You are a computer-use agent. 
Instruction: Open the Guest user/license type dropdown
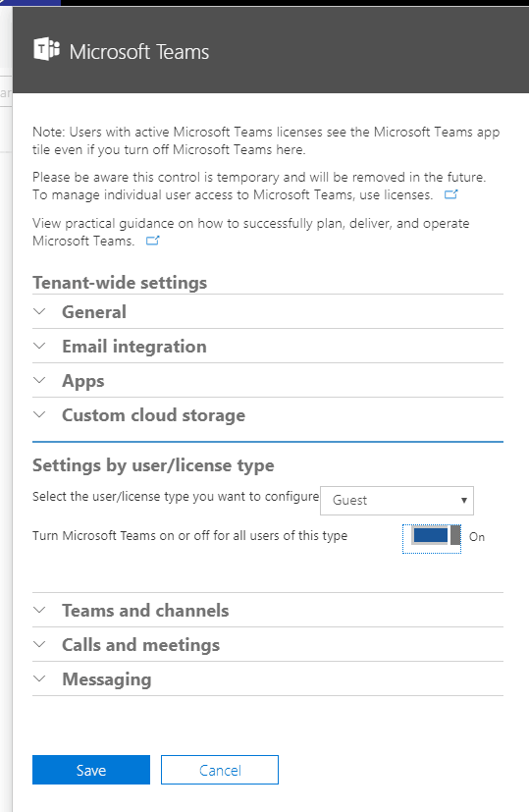point(397,500)
